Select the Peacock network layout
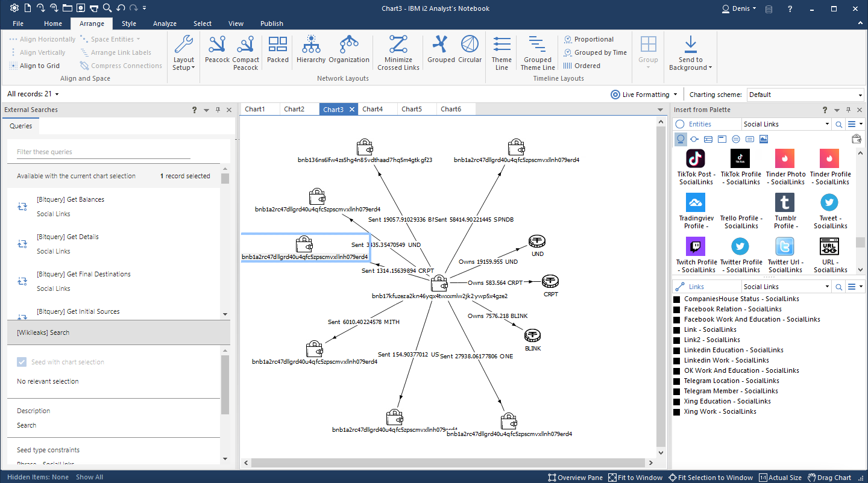Screen dimensions: 868x483 coord(216,52)
